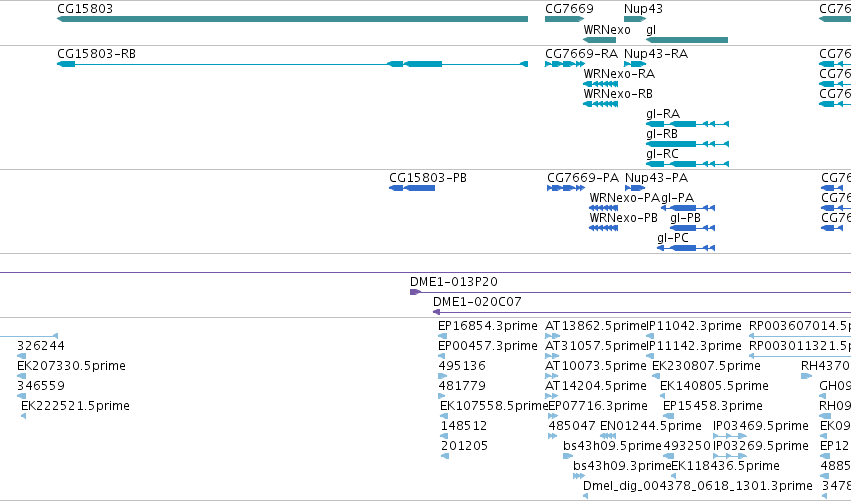The width and height of the screenshot is (851, 501).
Task: Select the 481779 feature label
Action: pyautogui.click(x=462, y=386)
